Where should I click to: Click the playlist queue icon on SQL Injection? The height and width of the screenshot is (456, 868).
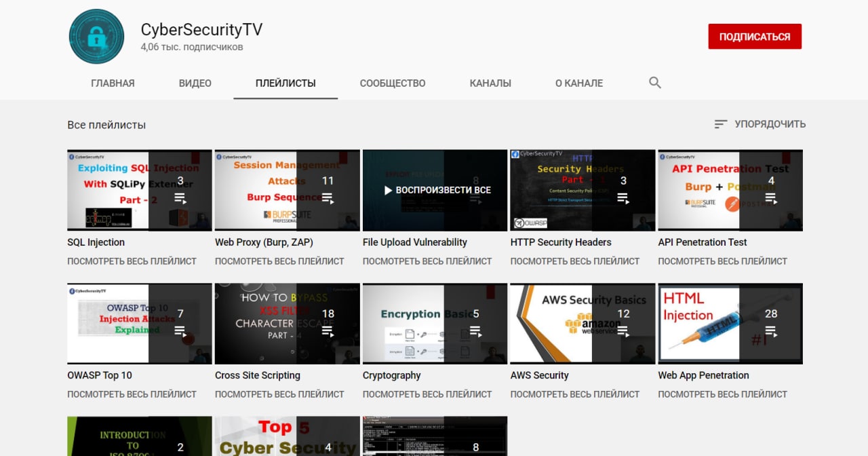coord(180,198)
